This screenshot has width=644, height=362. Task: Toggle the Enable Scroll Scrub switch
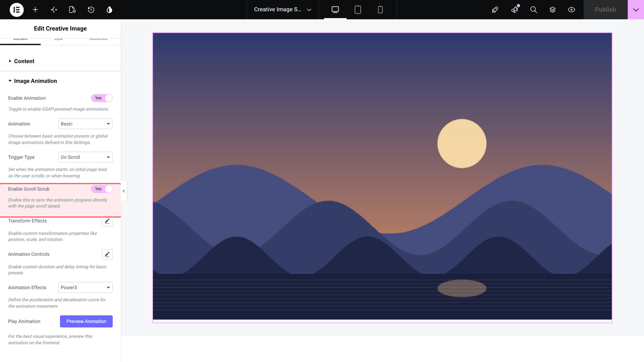[102, 189]
